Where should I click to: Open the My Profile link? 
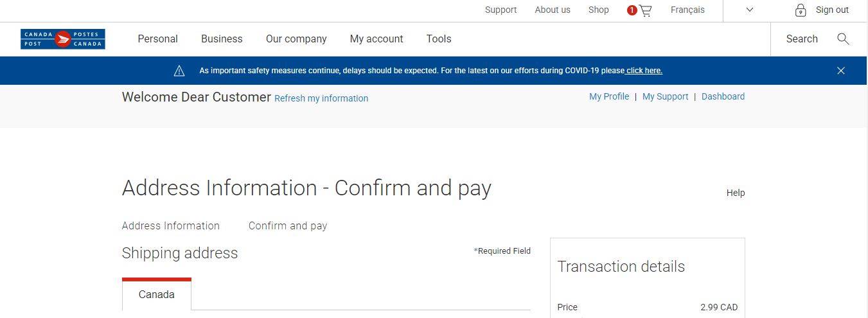point(609,96)
